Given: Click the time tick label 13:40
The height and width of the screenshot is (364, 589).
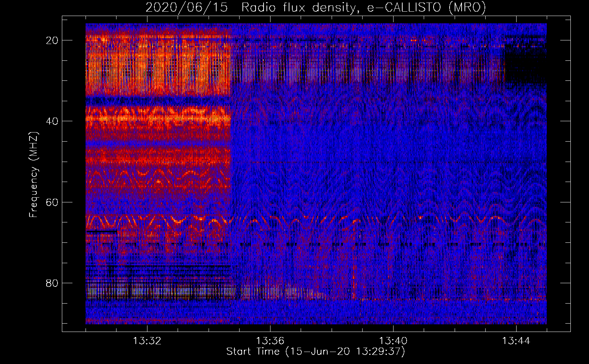Looking at the screenshot, I should pyautogui.click(x=393, y=341).
